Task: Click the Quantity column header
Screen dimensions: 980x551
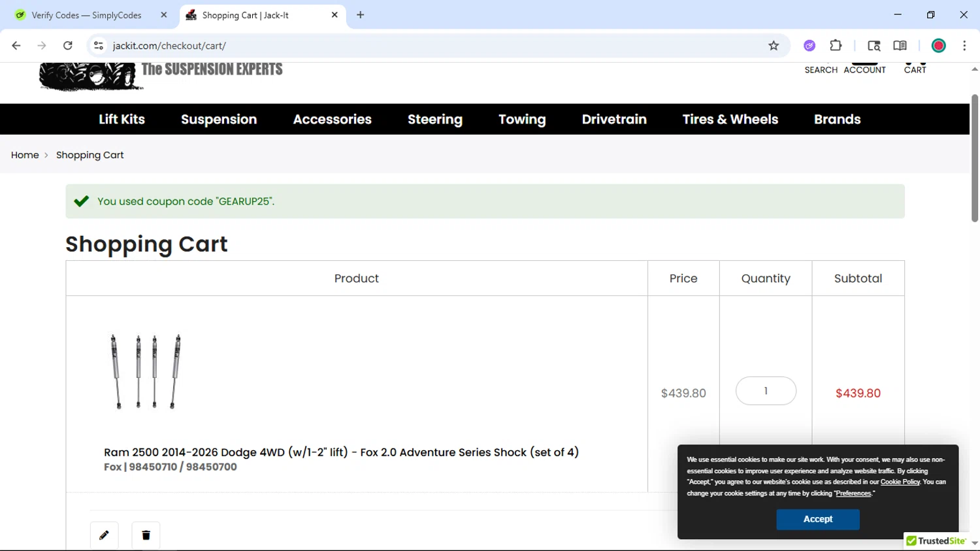Action: pyautogui.click(x=766, y=278)
